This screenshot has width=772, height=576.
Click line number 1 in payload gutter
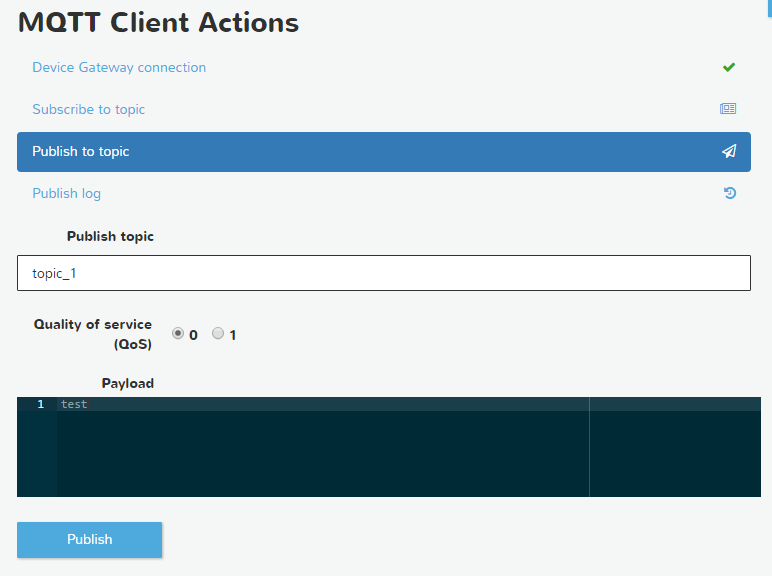[40, 404]
